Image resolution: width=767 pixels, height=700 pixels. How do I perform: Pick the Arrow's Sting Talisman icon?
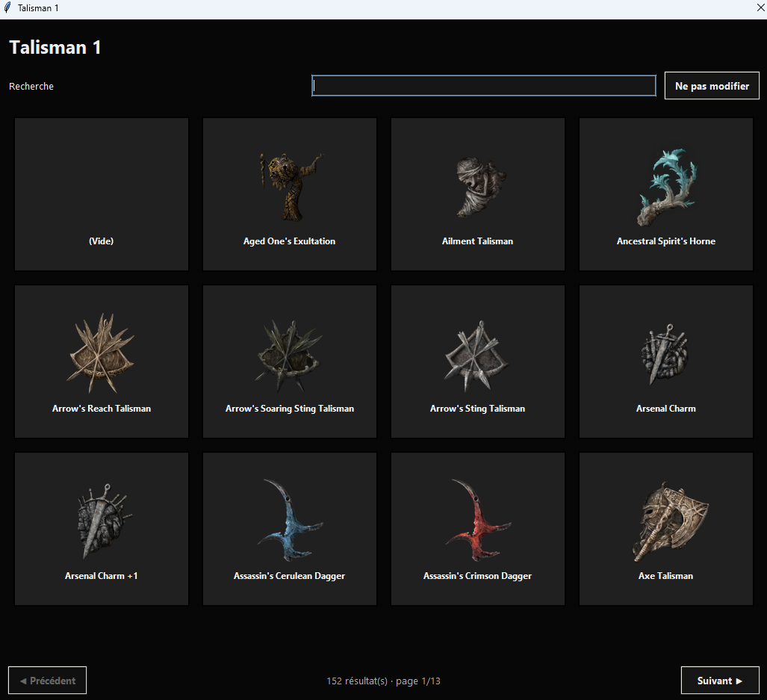coord(476,356)
